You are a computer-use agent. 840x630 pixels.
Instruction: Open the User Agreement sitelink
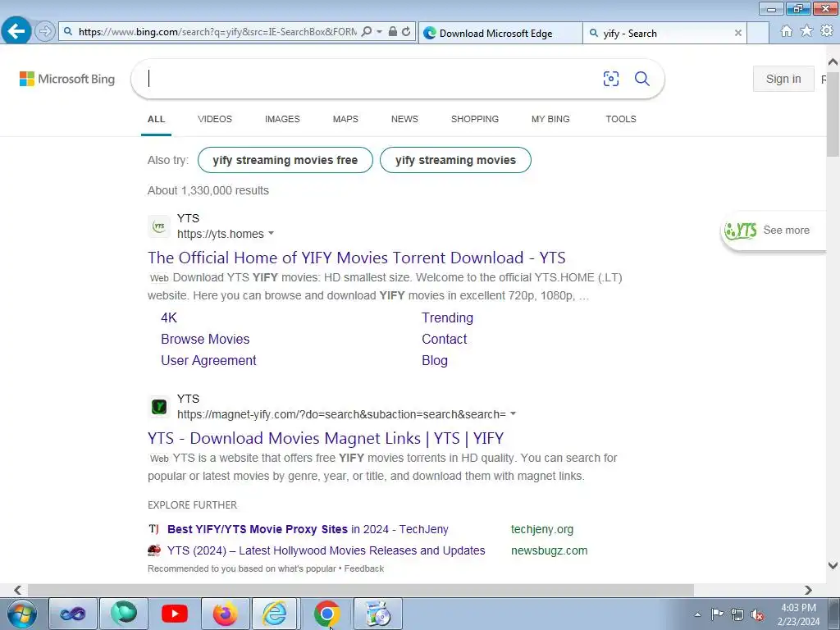click(208, 361)
